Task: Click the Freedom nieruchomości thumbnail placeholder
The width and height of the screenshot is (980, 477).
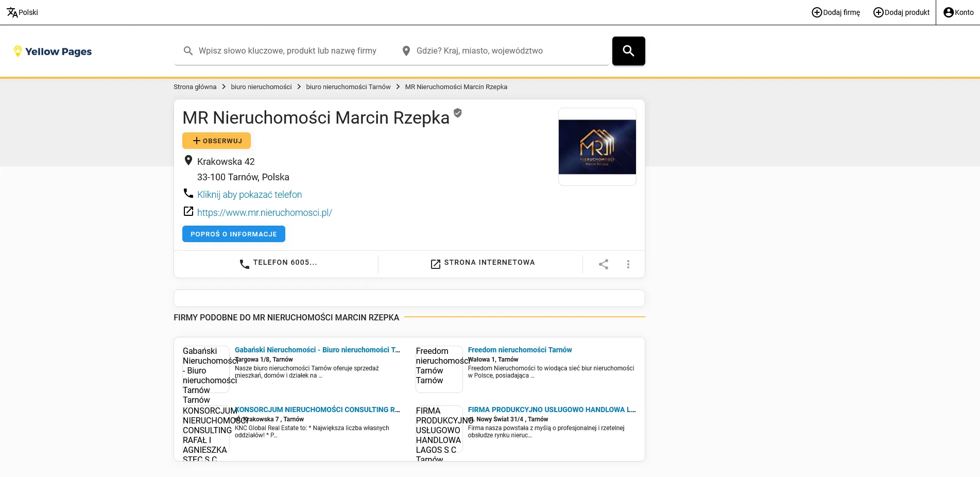Action: point(439,369)
